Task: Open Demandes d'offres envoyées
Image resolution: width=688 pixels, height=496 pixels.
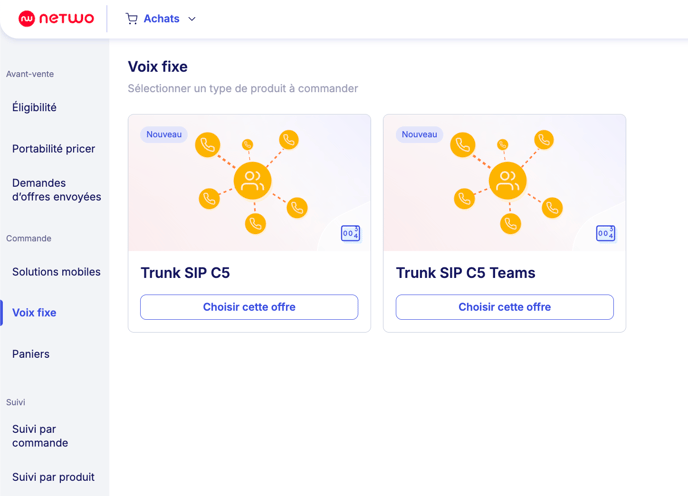Action: pos(57,190)
